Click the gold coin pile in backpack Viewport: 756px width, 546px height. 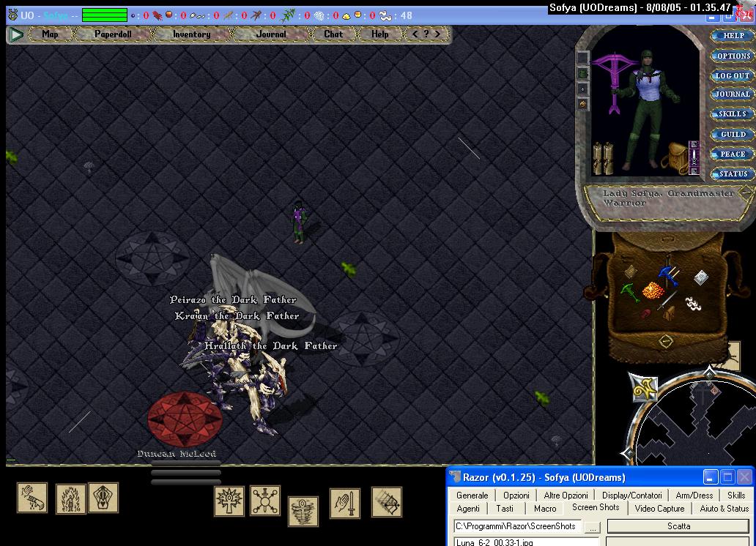(x=653, y=291)
